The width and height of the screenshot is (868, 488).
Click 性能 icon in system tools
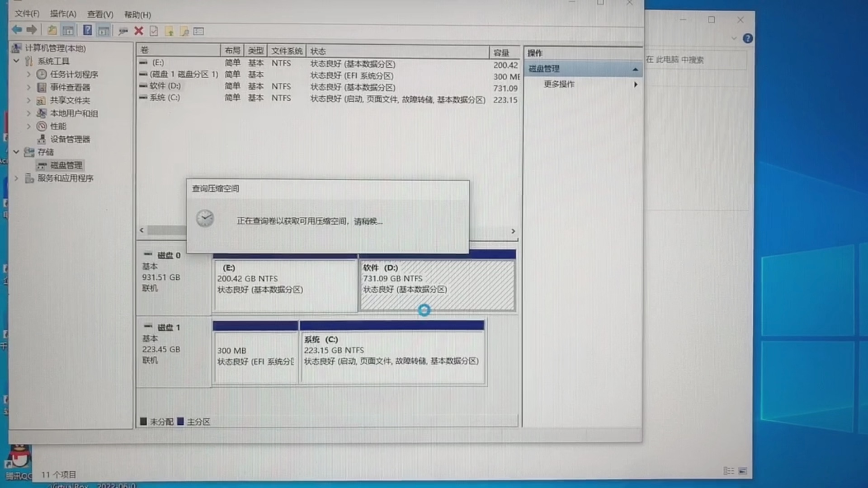42,126
